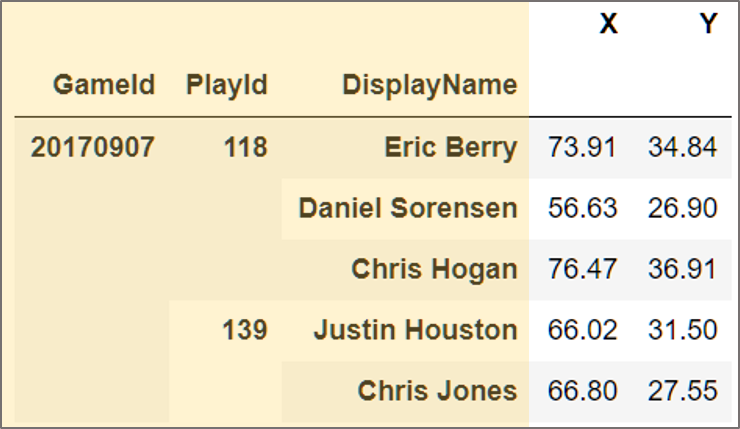
Task: Click PlayId 118 cell
Action: click(x=246, y=147)
